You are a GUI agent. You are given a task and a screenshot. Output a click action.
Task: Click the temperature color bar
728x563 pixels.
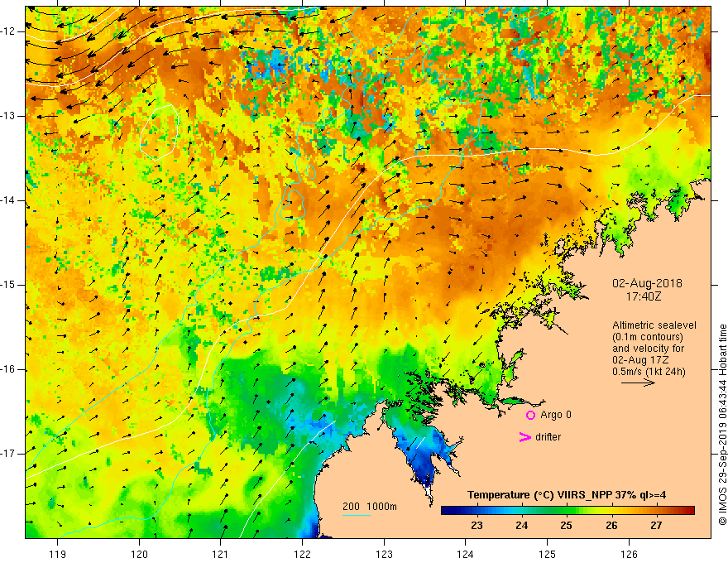[x=568, y=511]
